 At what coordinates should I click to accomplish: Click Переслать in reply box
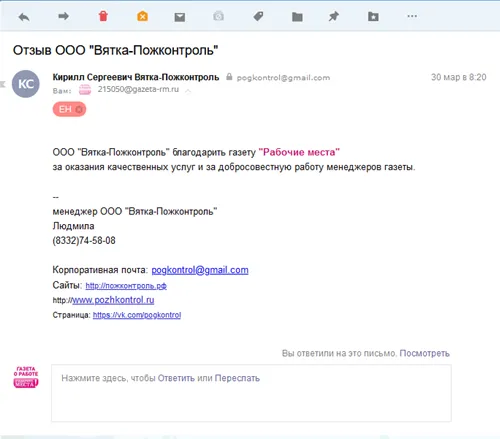[237, 378]
